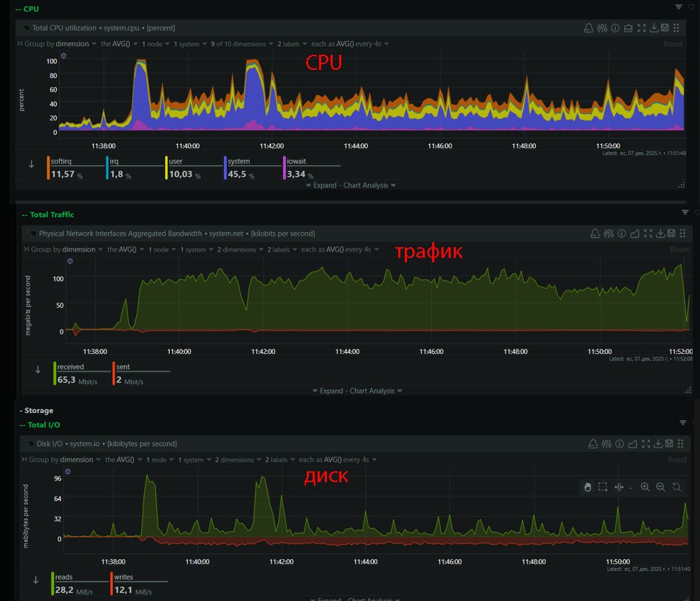This screenshot has width=700, height=601.
Task: Expand Chart Analysis under the CPU chart
Action: pyautogui.click(x=348, y=185)
